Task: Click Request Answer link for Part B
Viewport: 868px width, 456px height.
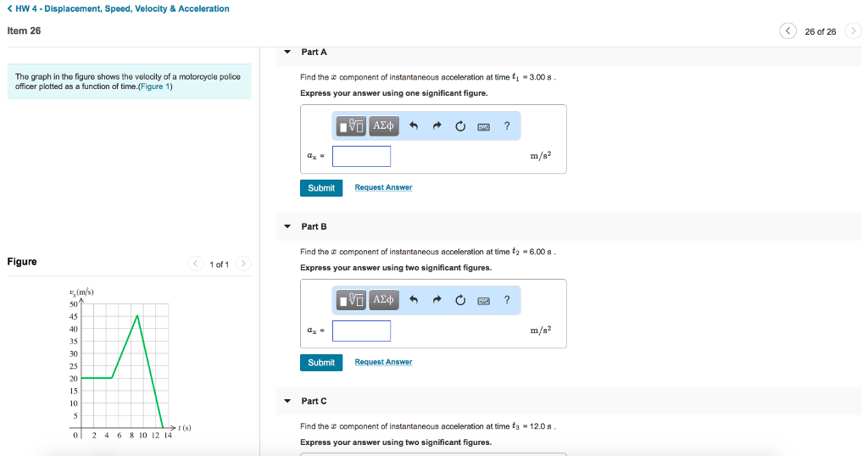Action: (x=383, y=362)
